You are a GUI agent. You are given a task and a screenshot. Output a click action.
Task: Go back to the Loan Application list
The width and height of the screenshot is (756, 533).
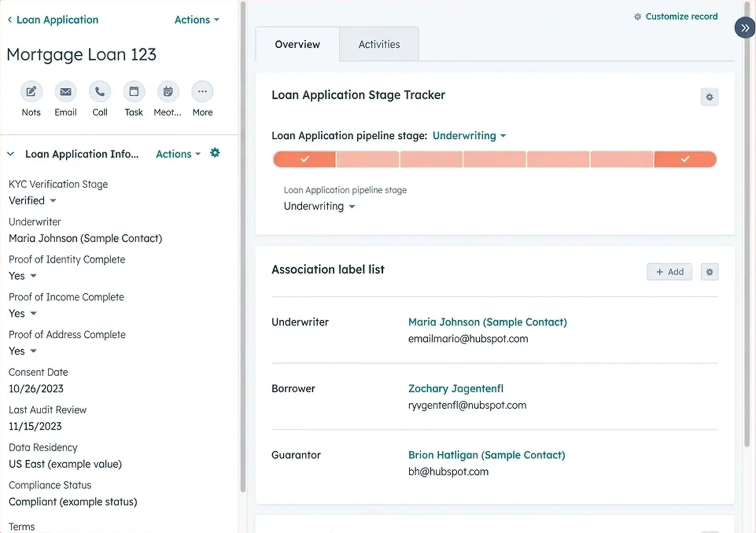tap(53, 20)
